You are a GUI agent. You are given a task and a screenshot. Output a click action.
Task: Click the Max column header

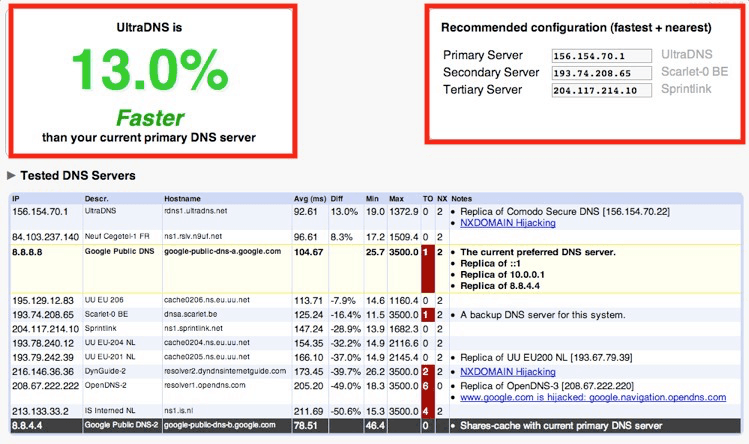(x=396, y=198)
